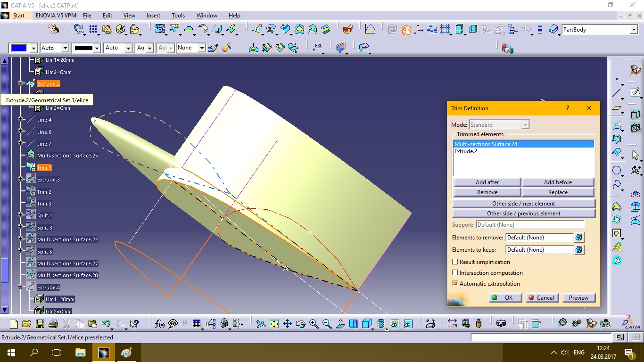The width and height of the screenshot is (644, 362).
Task: Click the Undo arrow icon
Action: [106, 324]
